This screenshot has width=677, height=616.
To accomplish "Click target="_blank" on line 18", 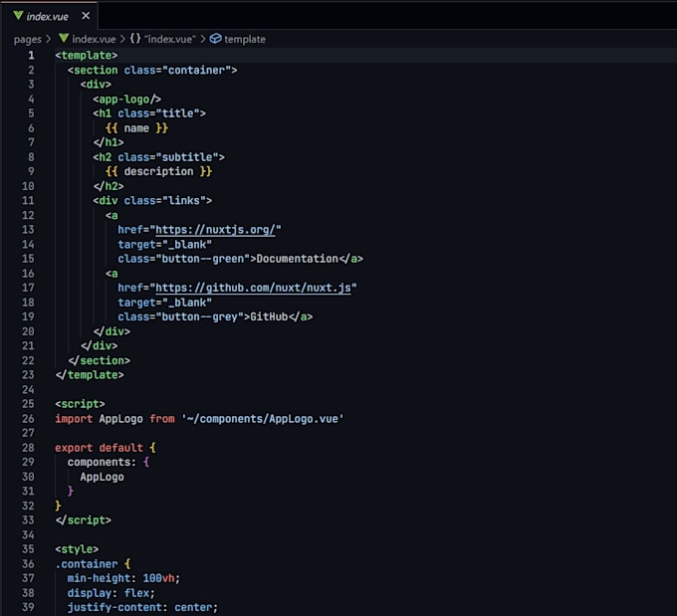I will (165, 303).
